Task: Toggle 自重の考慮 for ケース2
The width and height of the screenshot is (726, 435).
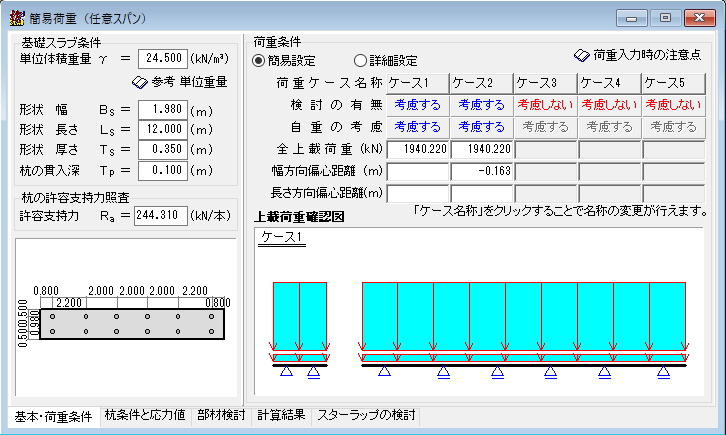Action: 482,127
